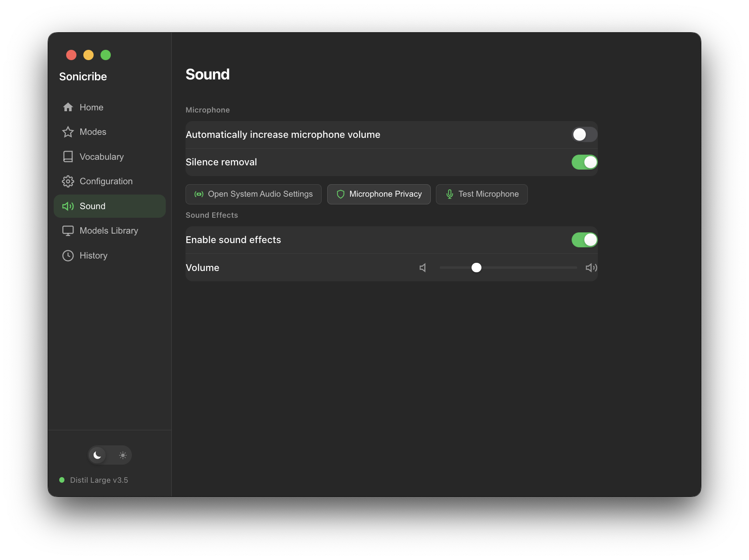Click the Distil Large v3.5 model label
The height and width of the screenshot is (560, 749).
[x=99, y=480]
